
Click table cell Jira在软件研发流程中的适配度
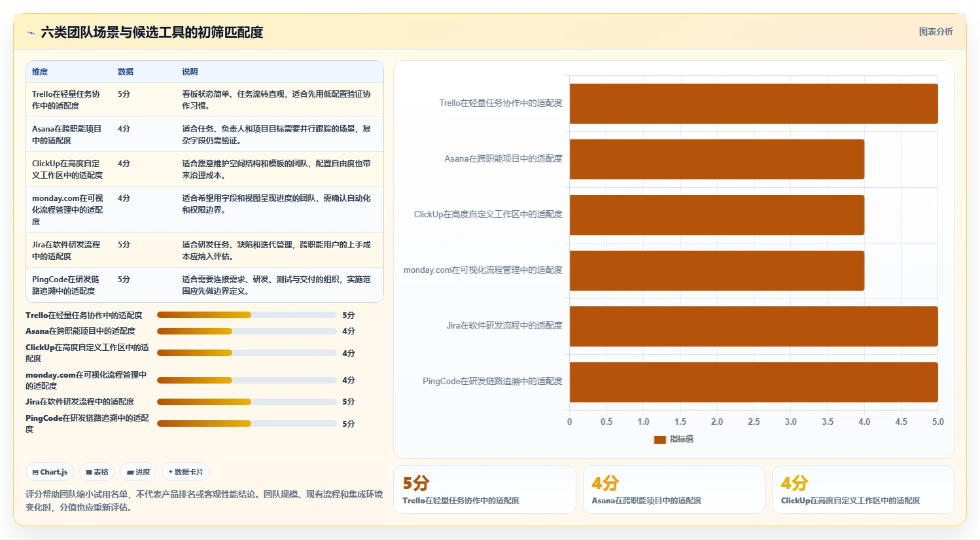(x=67, y=250)
